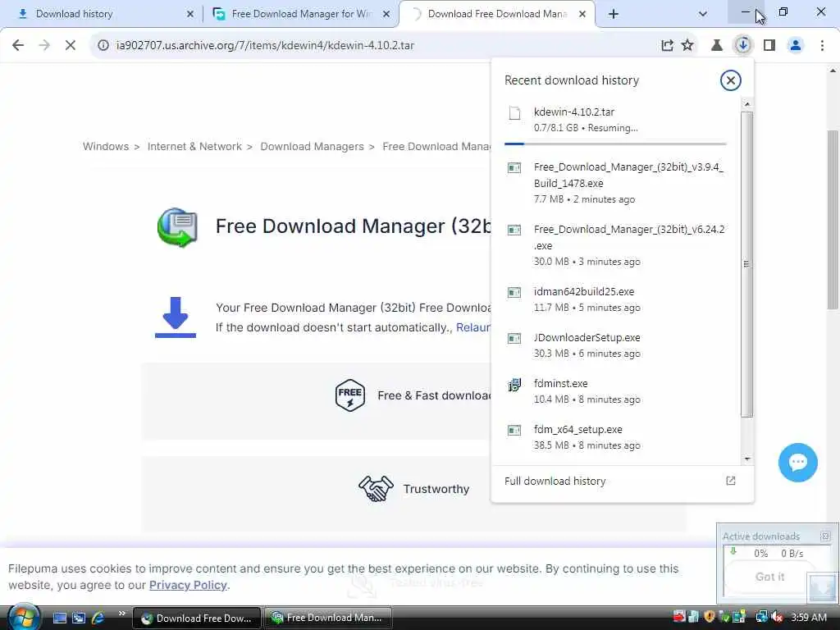840x630 pixels.
Task: Open the Chrome profile avatar
Action: tap(796, 46)
